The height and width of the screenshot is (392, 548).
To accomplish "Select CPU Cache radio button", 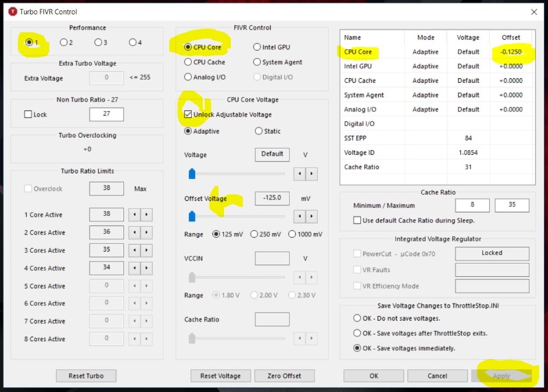I will point(205,62).
